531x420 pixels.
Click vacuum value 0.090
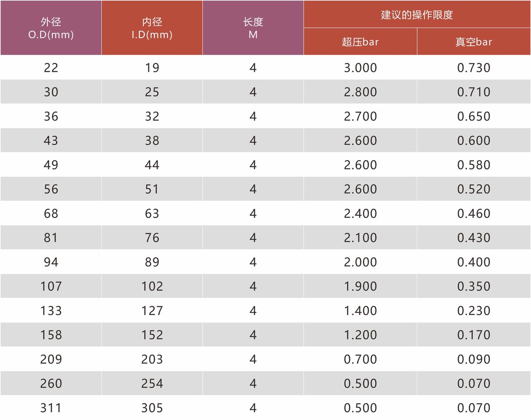pyautogui.click(x=474, y=359)
